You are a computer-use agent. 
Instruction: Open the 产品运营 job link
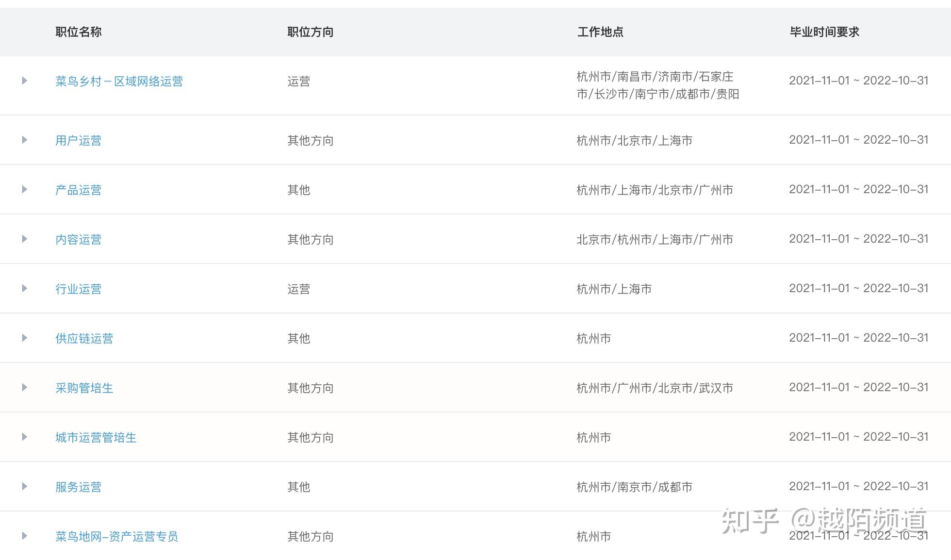[x=78, y=190]
